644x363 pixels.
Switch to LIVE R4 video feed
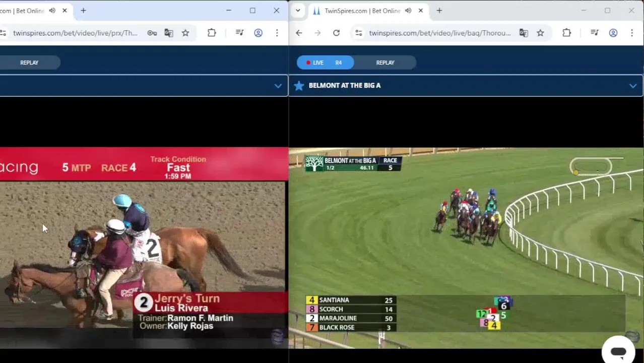[325, 63]
